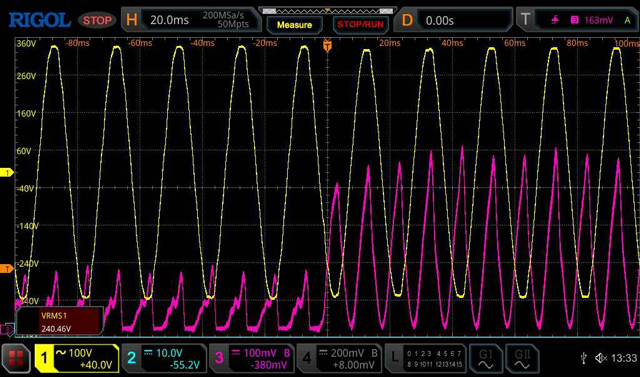Open the delay D 0.00s settings
640x377 pixels.
[x=453, y=19]
